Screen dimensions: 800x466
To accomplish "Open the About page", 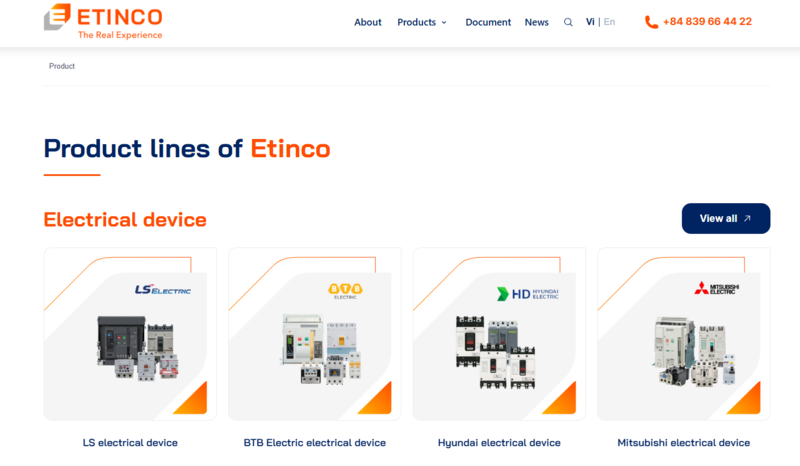I will click(x=368, y=22).
